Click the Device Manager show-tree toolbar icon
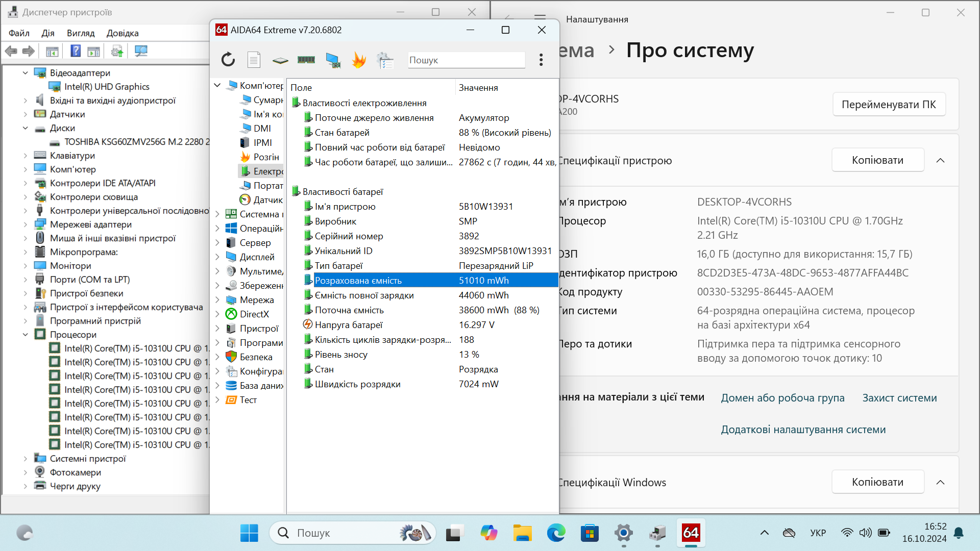 click(52, 51)
